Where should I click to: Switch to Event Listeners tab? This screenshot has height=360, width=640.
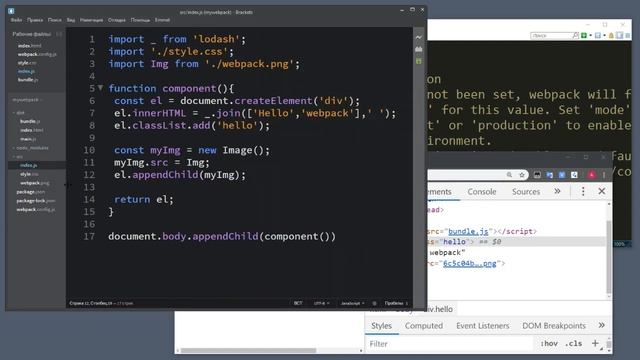point(482,326)
